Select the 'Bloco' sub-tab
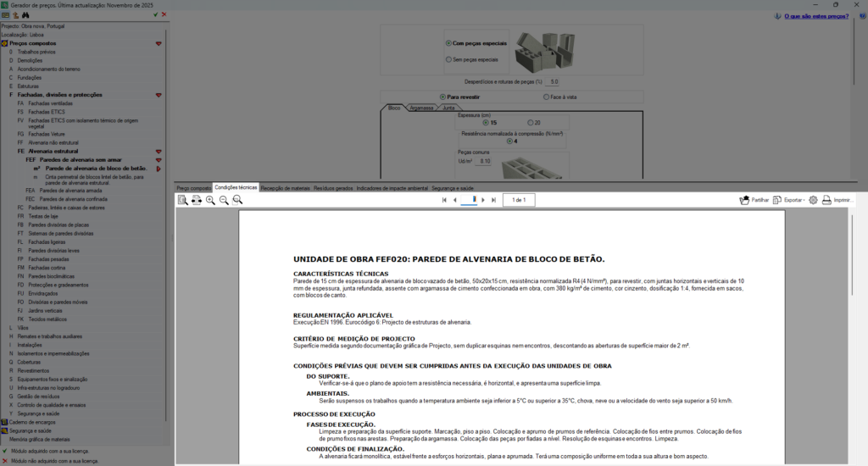Viewport: 868px width, 466px height. [x=394, y=108]
